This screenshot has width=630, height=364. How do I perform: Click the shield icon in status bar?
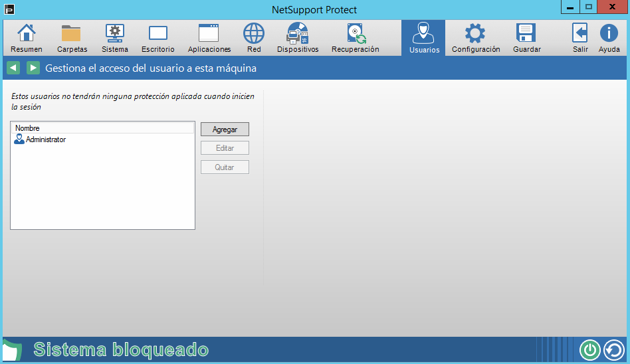[12, 350]
